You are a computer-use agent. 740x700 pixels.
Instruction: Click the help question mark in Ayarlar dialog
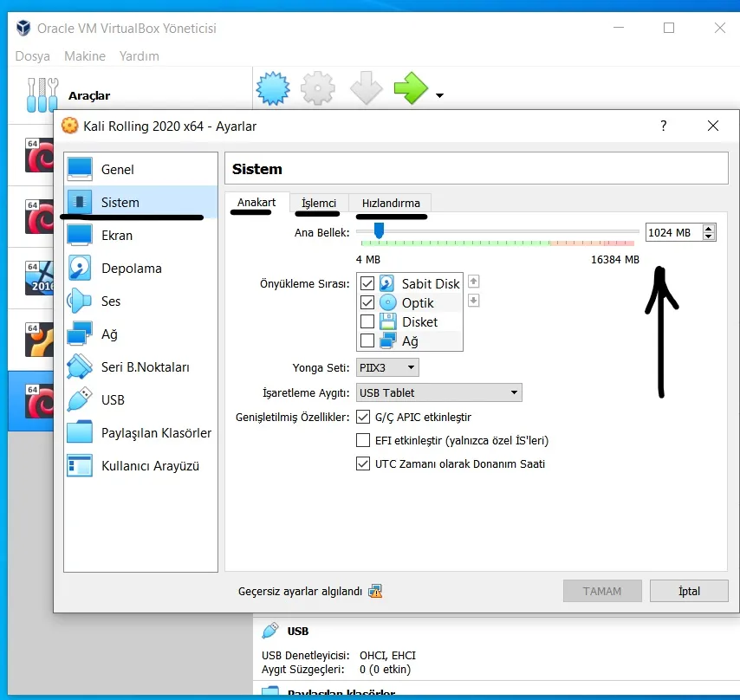pyautogui.click(x=664, y=126)
